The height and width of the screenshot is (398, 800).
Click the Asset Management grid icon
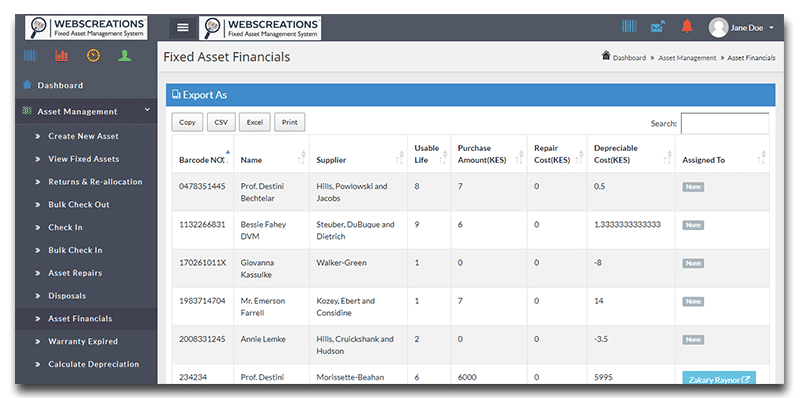28,111
